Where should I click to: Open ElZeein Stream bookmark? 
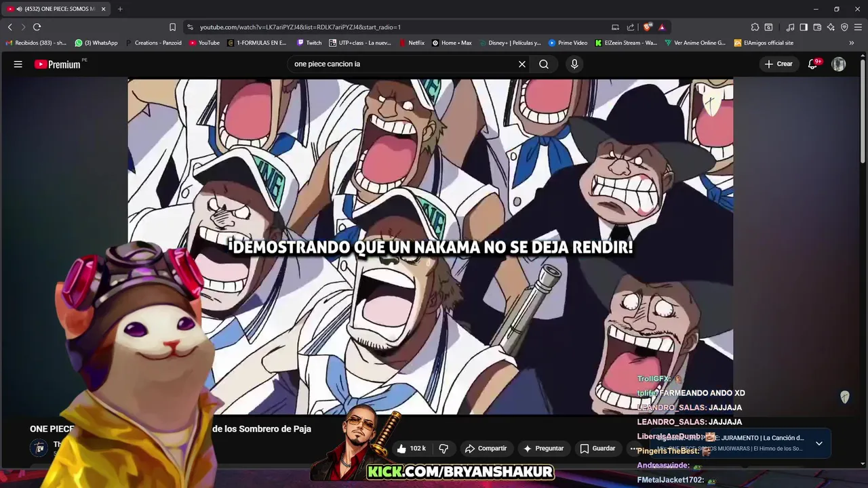pos(627,43)
